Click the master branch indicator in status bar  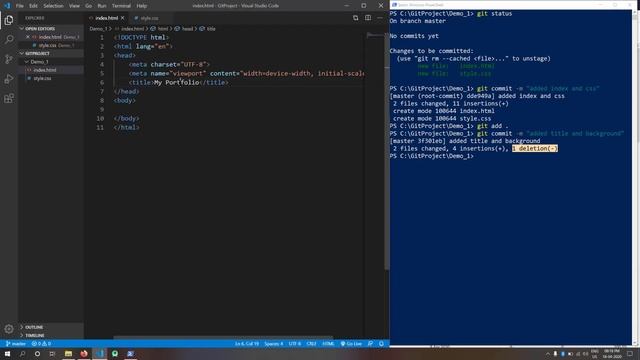(x=16, y=344)
